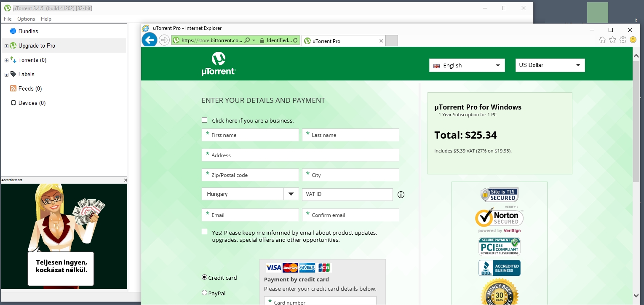Click the Devices phone icon

[13, 103]
